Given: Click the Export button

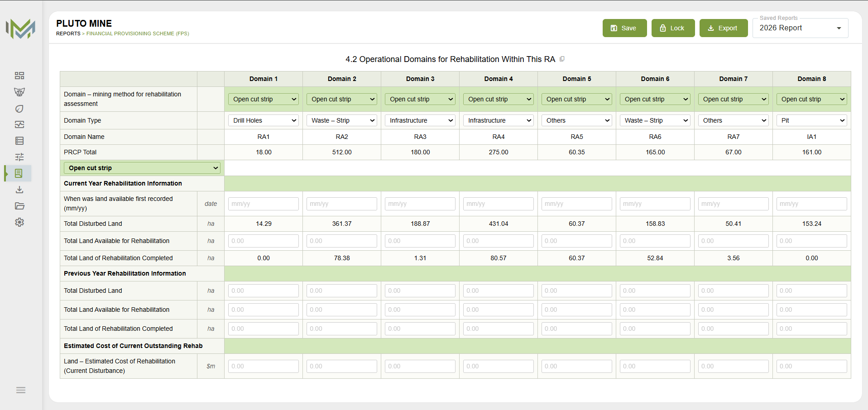Looking at the screenshot, I should [724, 28].
